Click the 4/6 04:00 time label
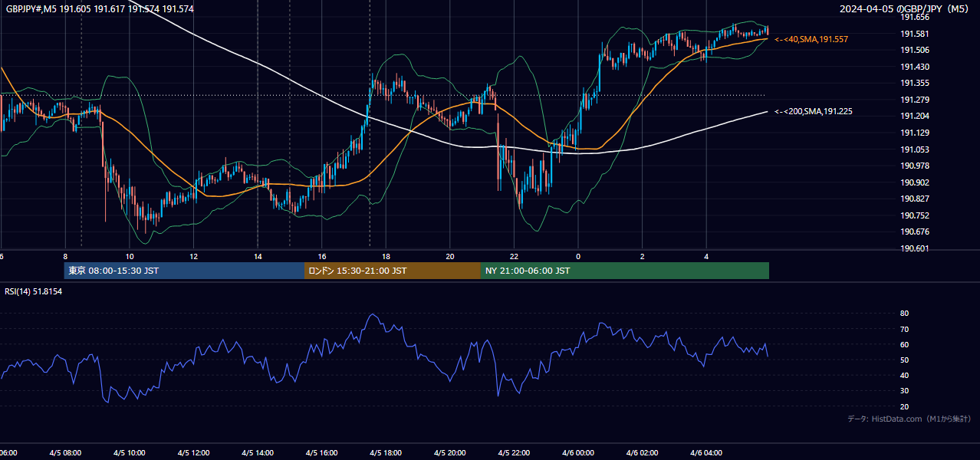Image resolution: width=980 pixels, height=460 pixels. point(706,453)
